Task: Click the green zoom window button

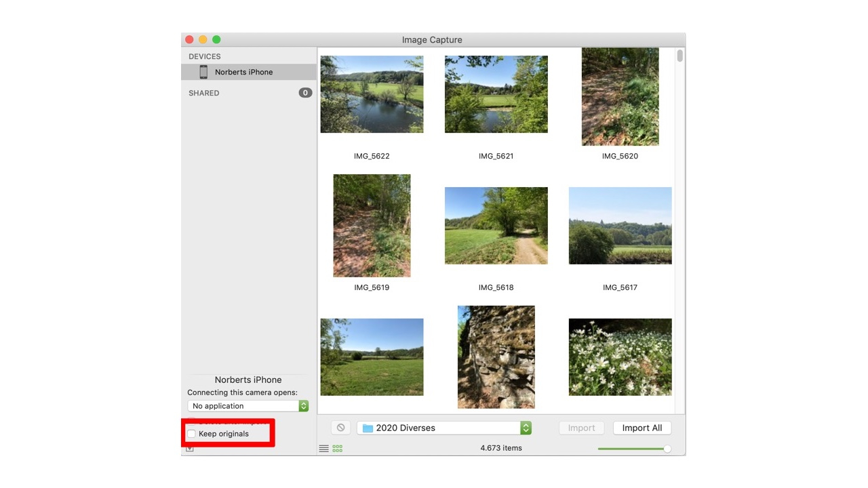Action: pos(216,40)
